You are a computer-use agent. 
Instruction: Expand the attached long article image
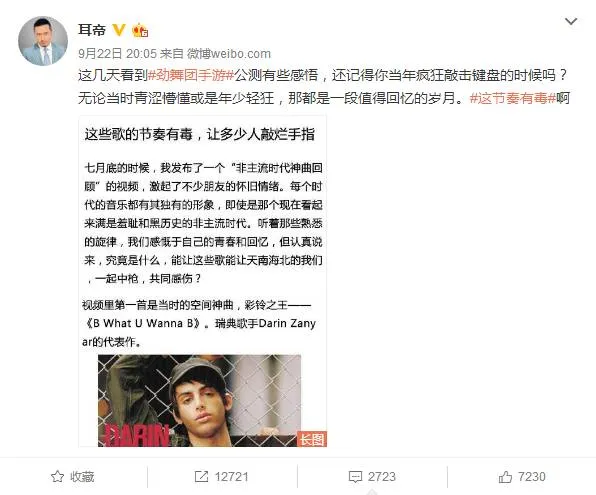pyautogui.click(x=203, y=281)
